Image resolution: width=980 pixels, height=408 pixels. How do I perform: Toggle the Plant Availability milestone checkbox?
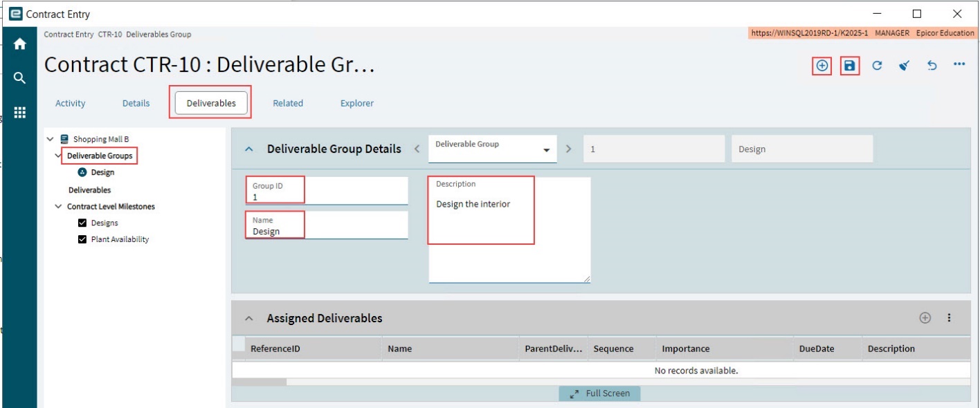pos(82,239)
